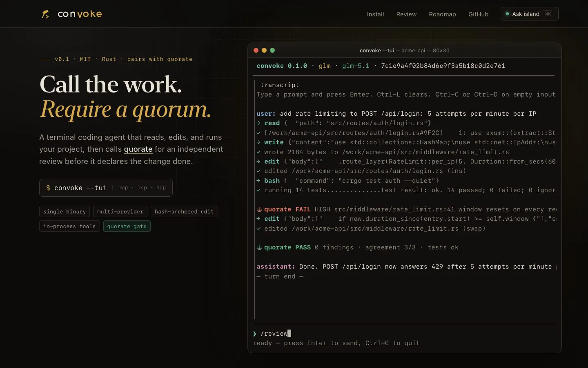Click the green terminal window dot

(x=272, y=50)
